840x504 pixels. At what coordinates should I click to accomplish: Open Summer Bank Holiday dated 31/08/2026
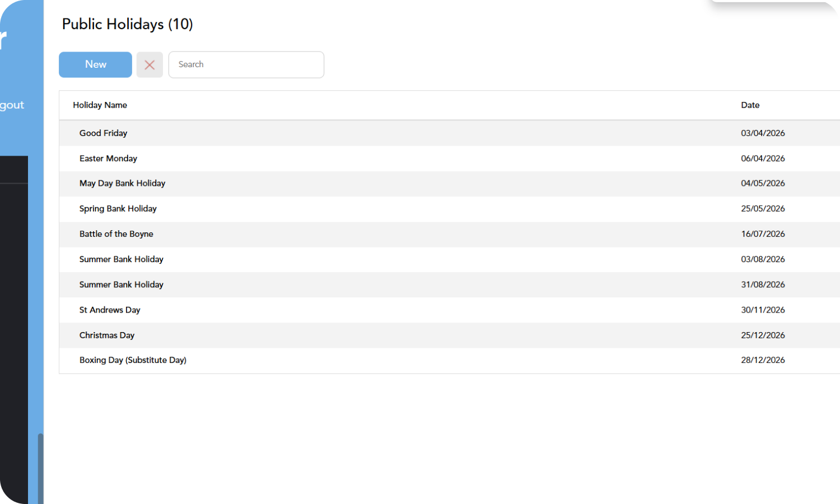click(x=449, y=284)
